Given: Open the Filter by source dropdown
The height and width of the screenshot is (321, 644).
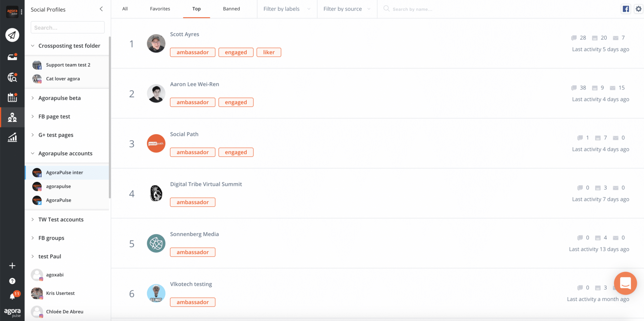Looking at the screenshot, I should 347,9.
